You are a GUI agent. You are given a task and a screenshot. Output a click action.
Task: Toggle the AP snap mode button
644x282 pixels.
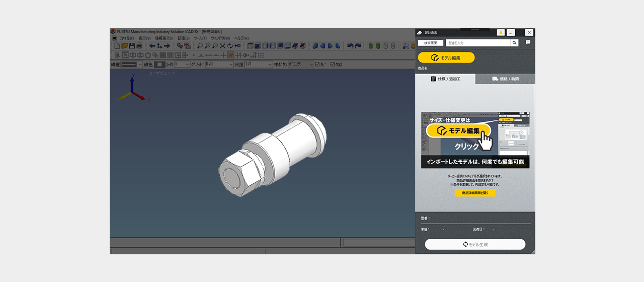point(230,55)
